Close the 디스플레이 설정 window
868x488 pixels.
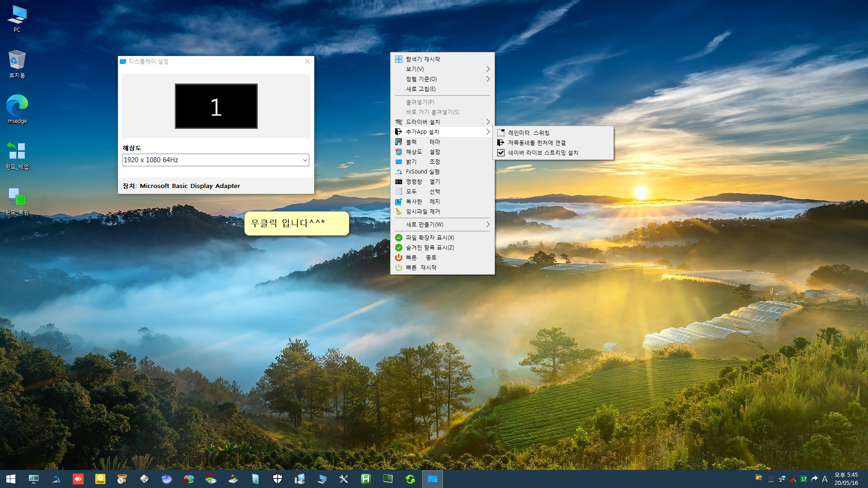tap(307, 61)
